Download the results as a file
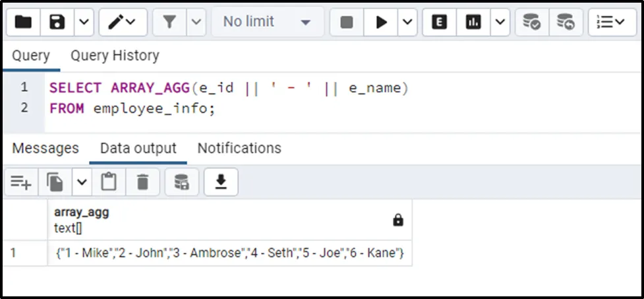The width and height of the screenshot is (644, 299). click(221, 182)
